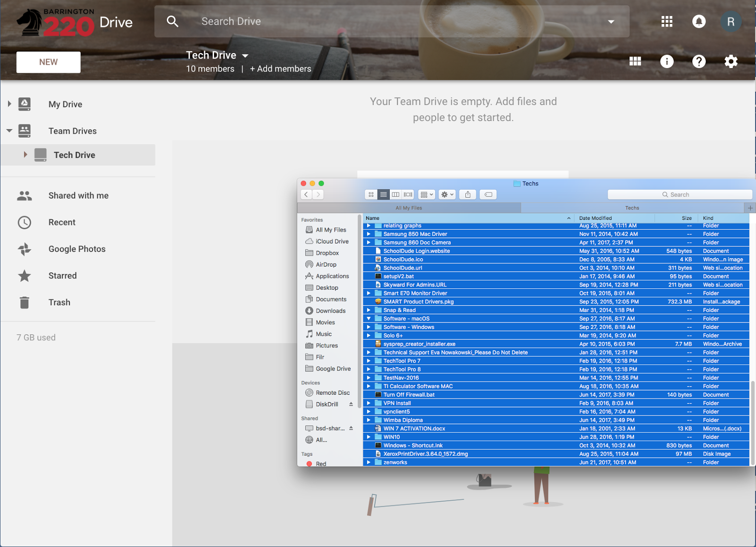Switch Drive to grid view layout
The width and height of the screenshot is (756, 547).
point(636,61)
